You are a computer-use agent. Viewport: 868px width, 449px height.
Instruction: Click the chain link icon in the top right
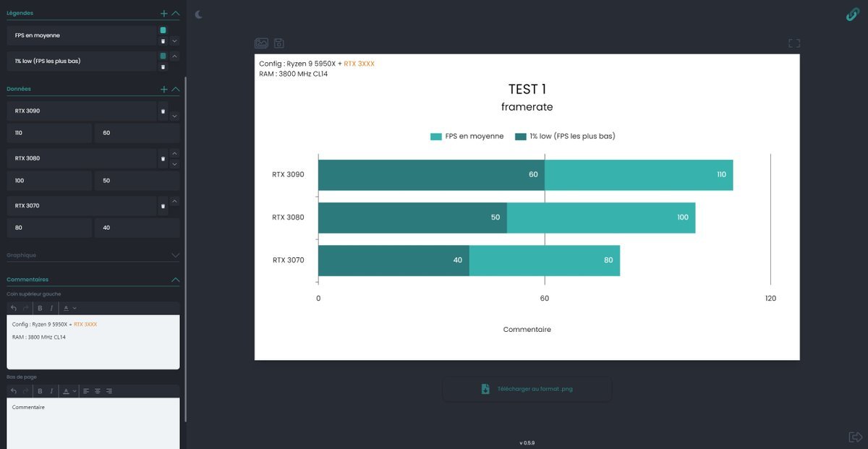pos(852,14)
